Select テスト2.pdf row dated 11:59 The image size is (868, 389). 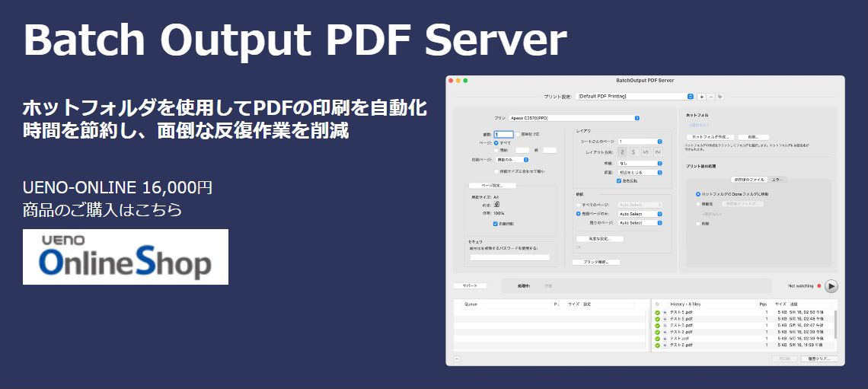click(x=745, y=346)
